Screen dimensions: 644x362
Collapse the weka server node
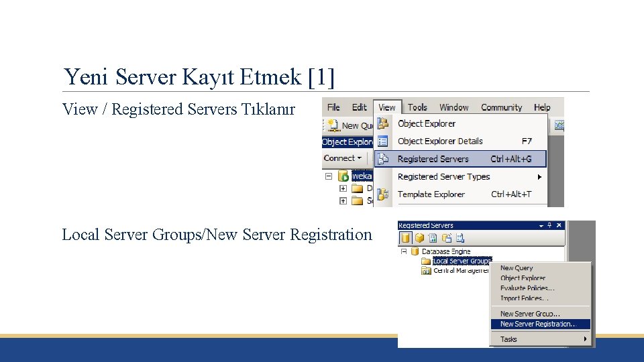click(x=329, y=176)
